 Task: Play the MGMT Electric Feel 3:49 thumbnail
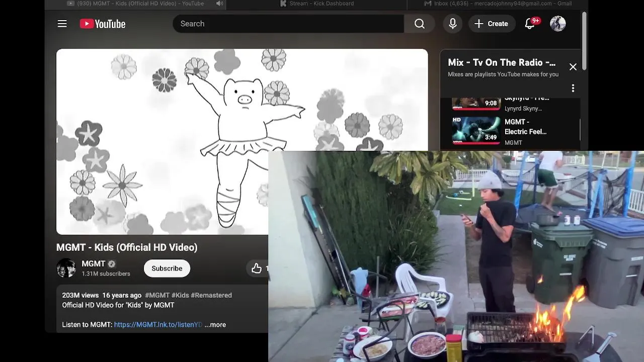click(476, 131)
